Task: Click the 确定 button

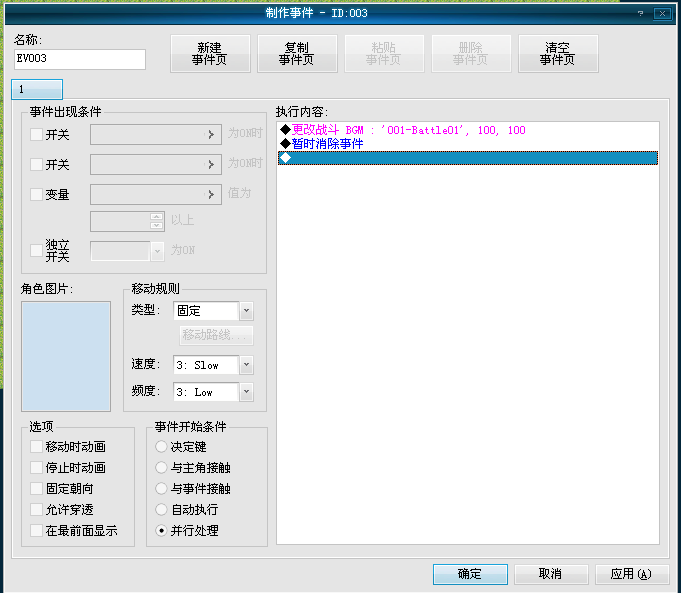Action: pos(470,574)
